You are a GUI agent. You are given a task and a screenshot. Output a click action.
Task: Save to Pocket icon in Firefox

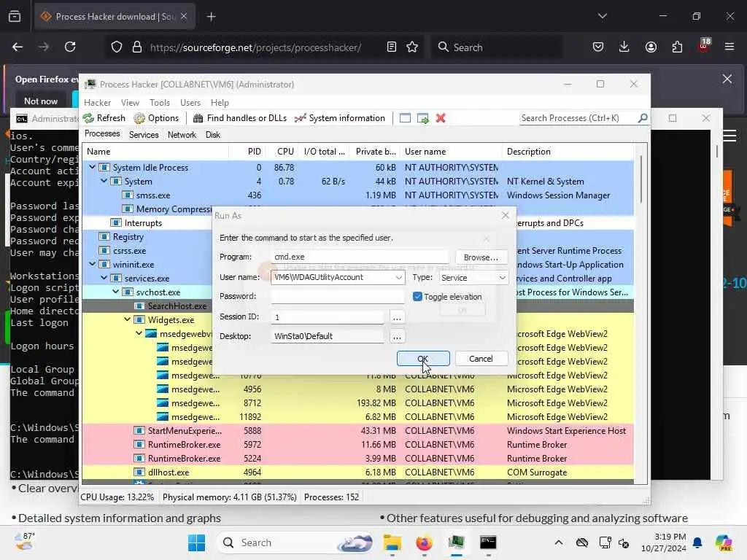tap(598, 47)
